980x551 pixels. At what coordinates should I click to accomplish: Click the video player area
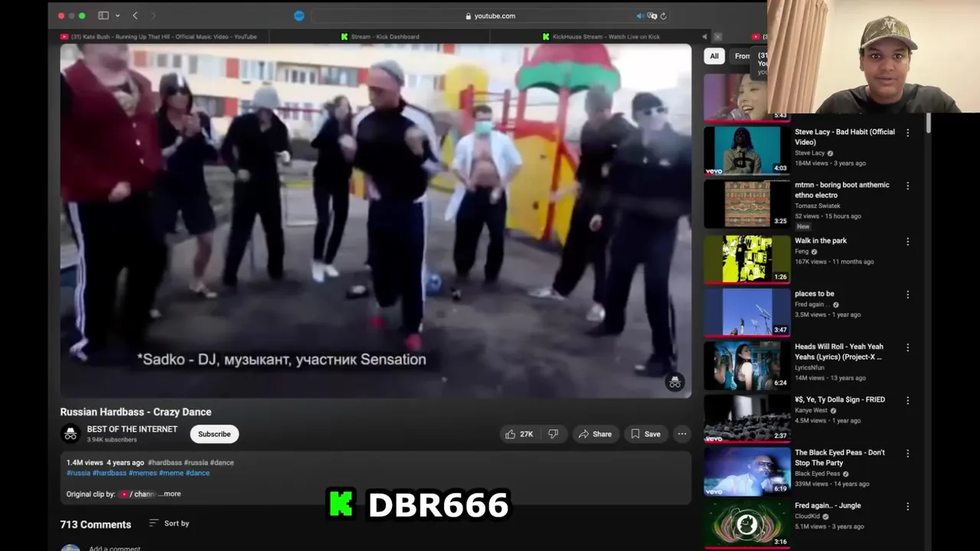click(376, 221)
